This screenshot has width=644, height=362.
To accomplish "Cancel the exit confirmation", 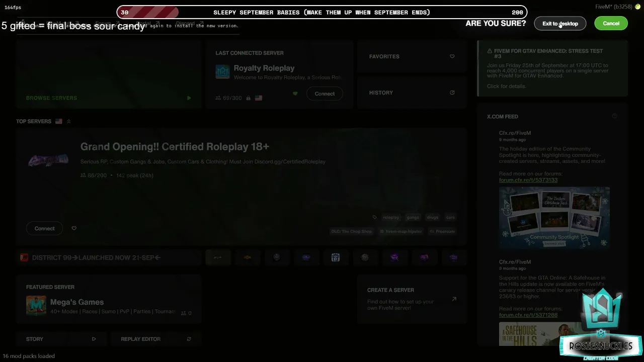I will click(611, 24).
